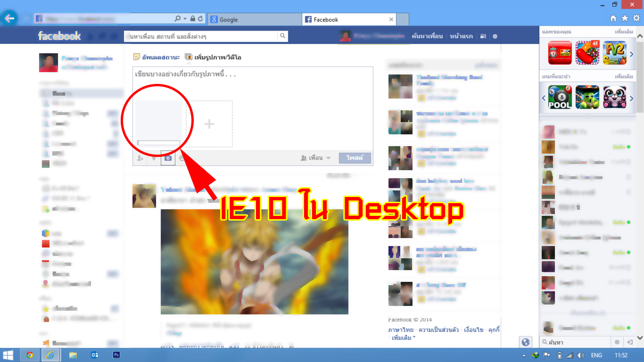The width and height of the screenshot is (644, 362).
Task: Click the Internet Explorer Home icon
Action: (613, 18)
